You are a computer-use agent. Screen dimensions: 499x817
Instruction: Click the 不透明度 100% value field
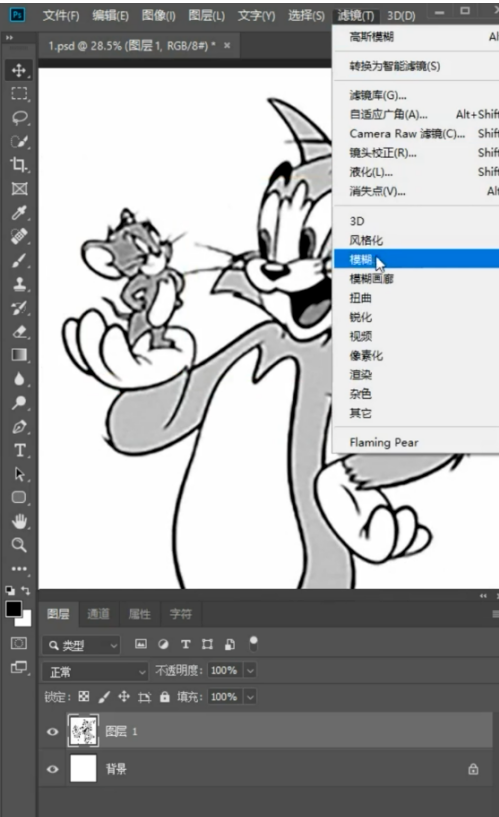(224, 671)
